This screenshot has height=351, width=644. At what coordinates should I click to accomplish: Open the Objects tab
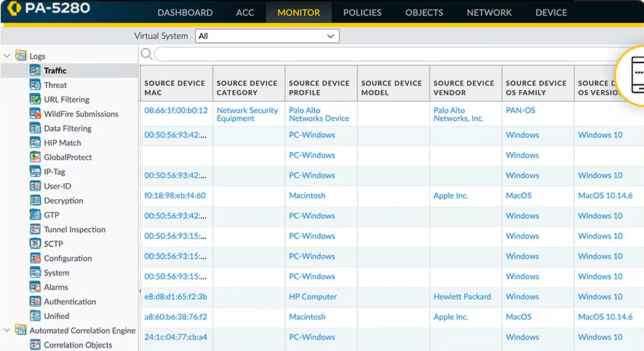(x=424, y=12)
